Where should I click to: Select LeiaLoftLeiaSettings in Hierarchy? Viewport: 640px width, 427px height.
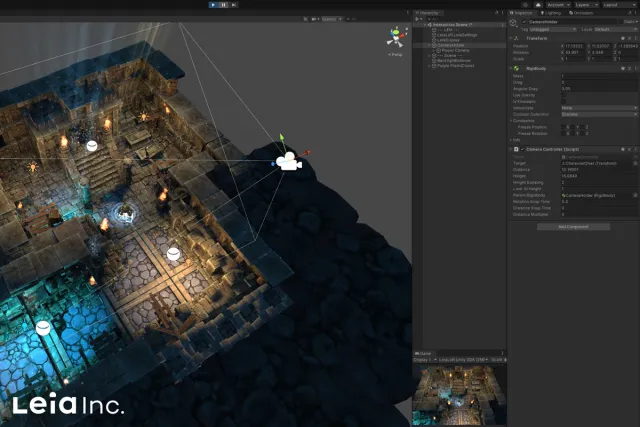click(x=457, y=35)
